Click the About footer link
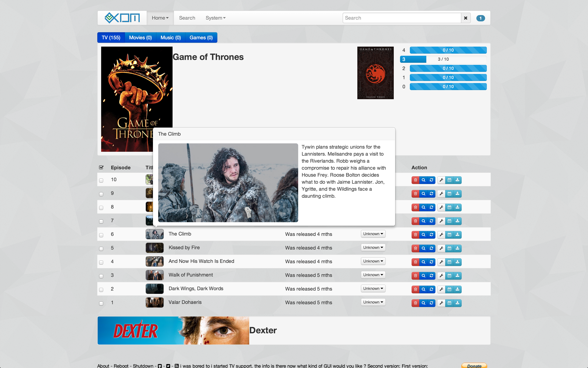Viewport: 588px width, 368px height. (103, 366)
